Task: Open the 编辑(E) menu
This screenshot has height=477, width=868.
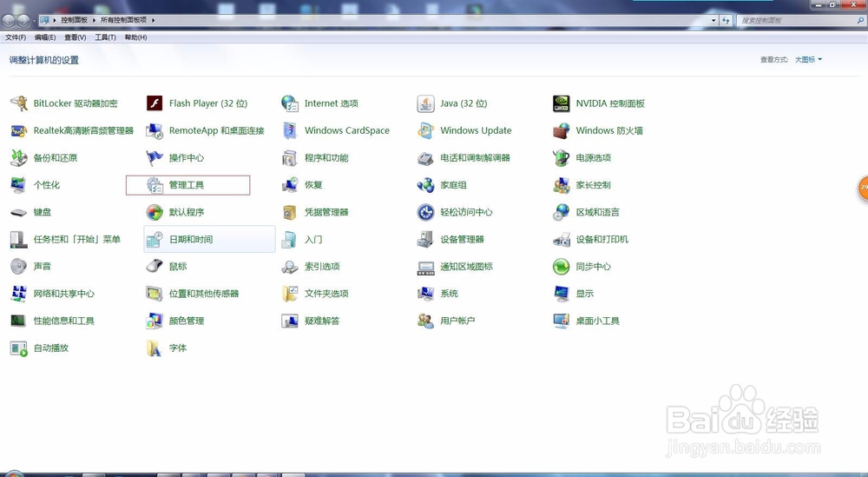Action: tap(45, 37)
